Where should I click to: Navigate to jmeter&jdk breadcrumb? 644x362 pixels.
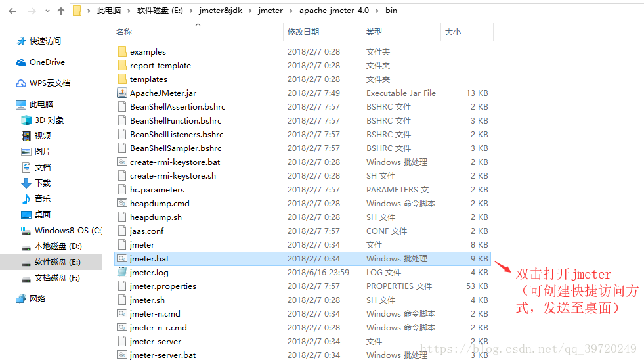pyautogui.click(x=221, y=11)
